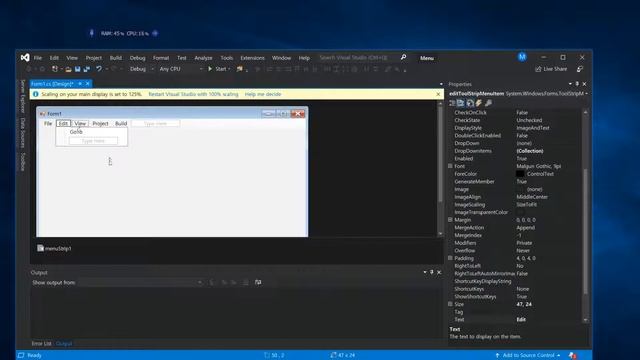640x360 pixels.
Task: Dismiss the scaling notification bar
Action: [x=438, y=94]
